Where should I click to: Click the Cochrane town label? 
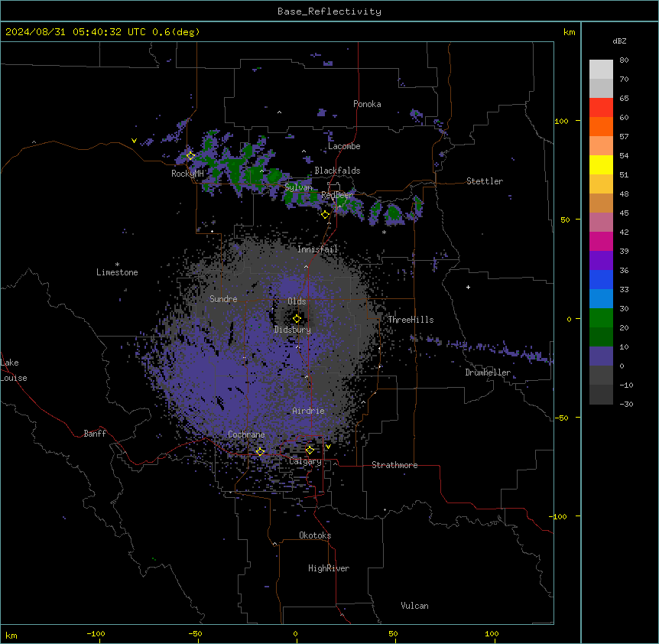246,434
